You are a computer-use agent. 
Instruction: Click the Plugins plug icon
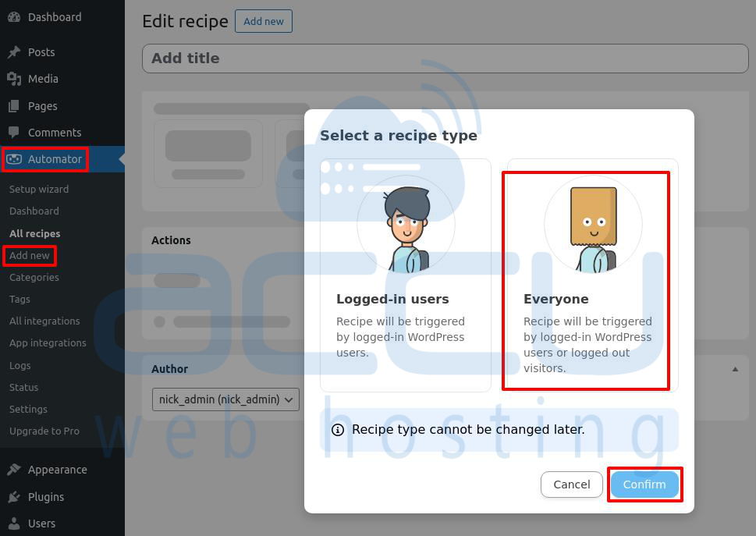click(x=14, y=497)
